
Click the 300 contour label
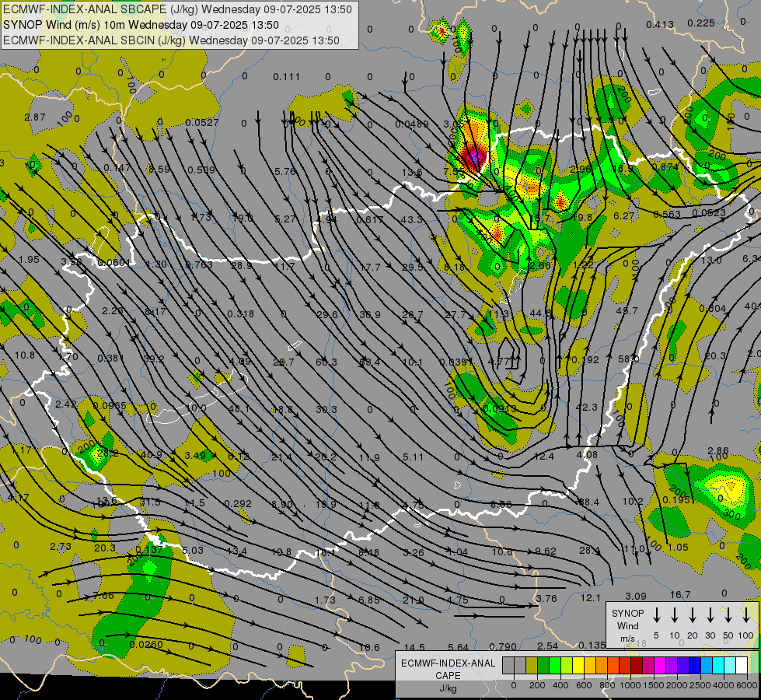731,514
